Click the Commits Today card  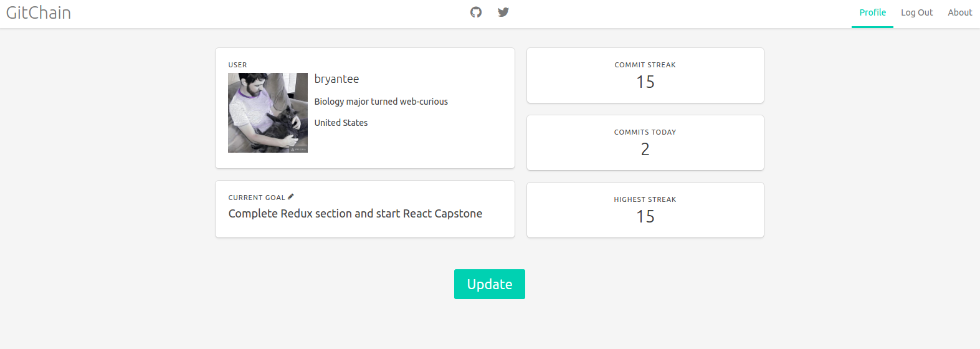click(x=645, y=143)
